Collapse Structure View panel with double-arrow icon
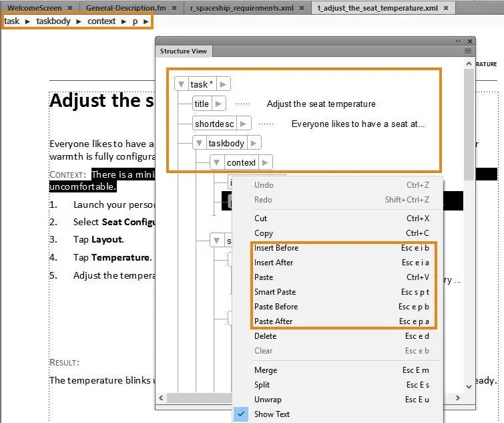This screenshot has width=504, height=423. 458,41
